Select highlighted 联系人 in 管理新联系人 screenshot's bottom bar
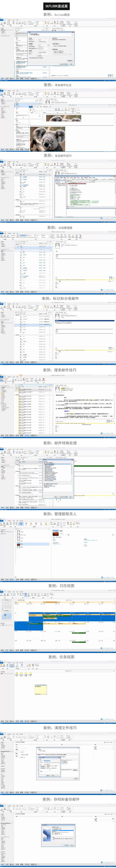The height and width of the screenshot is (868, 116). click(12, 580)
